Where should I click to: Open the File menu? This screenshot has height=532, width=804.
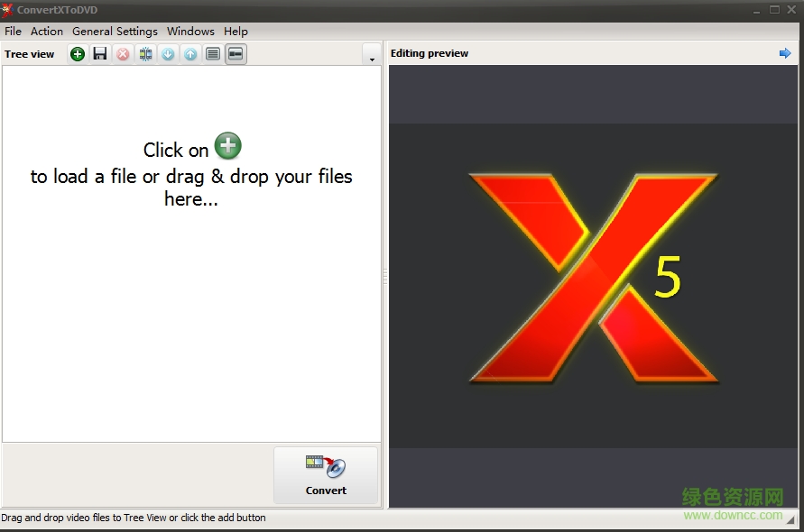tap(13, 31)
